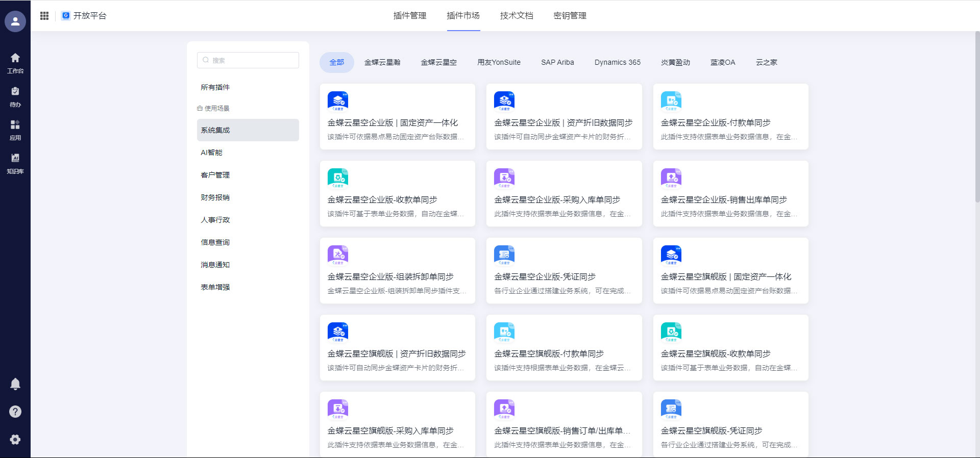
Task: Click the user avatar icon
Action: click(x=15, y=21)
